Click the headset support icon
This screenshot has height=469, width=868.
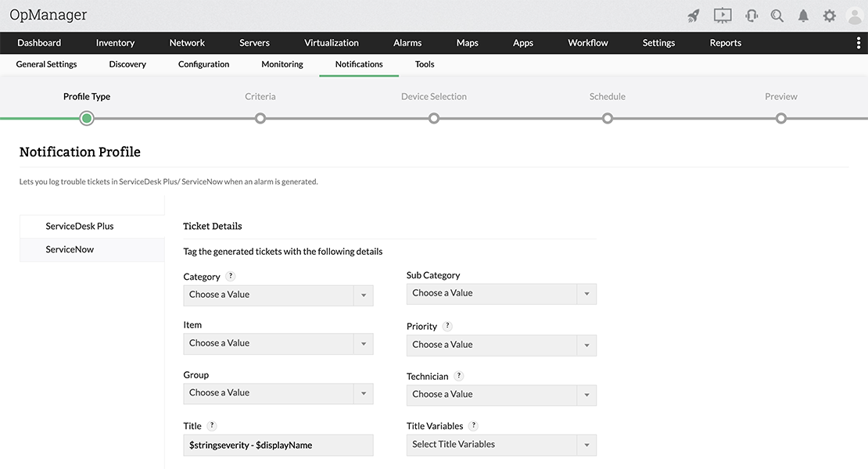(x=751, y=16)
